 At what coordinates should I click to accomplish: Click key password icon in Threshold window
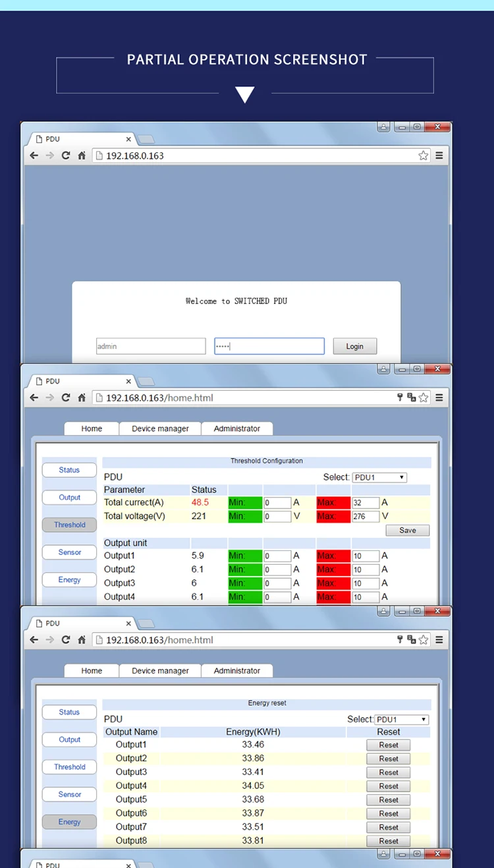click(x=399, y=397)
